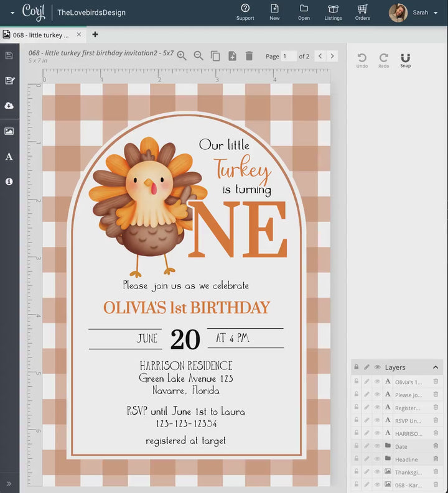Image resolution: width=448 pixels, height=493 pixels.
Task: Expand the bottom-left sidebar chevrons
Action: click(9, 483)
